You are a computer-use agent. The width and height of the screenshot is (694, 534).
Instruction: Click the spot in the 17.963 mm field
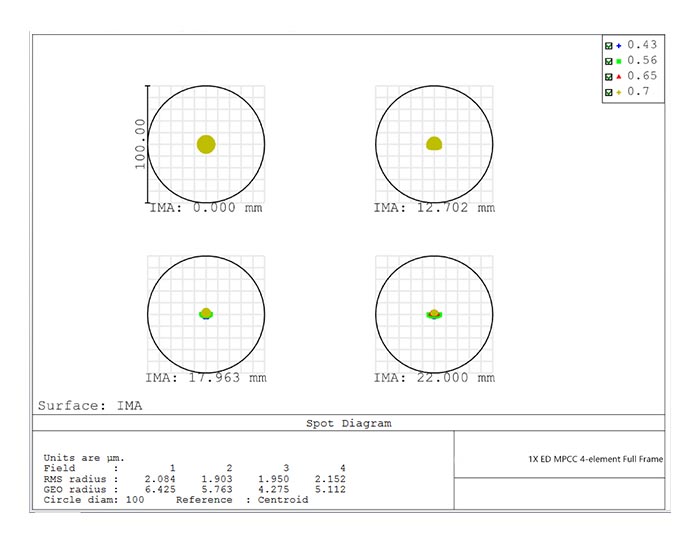(x=206, y=313)
